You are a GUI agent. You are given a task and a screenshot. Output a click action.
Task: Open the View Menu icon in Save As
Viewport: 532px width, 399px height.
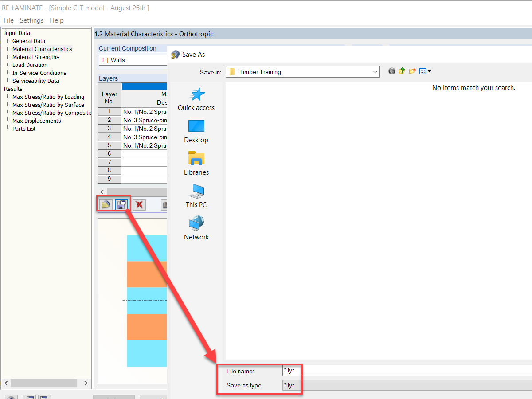click(x=425, y=71)
